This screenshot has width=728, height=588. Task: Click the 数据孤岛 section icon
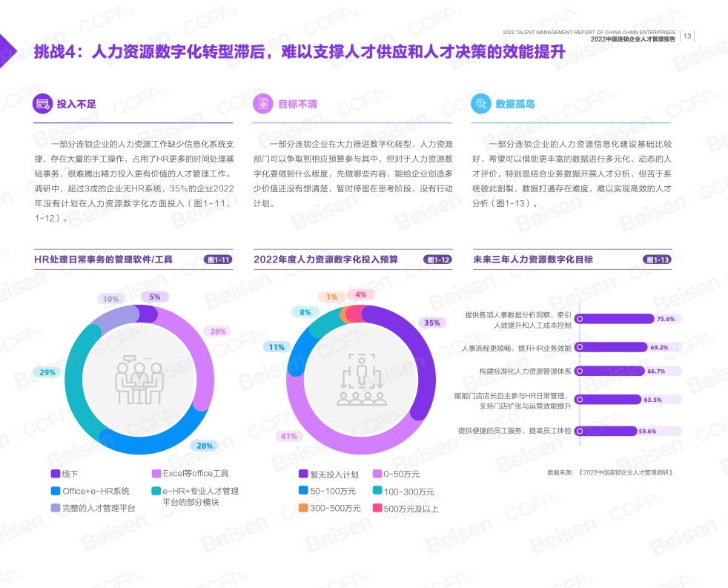coord(481,104)
